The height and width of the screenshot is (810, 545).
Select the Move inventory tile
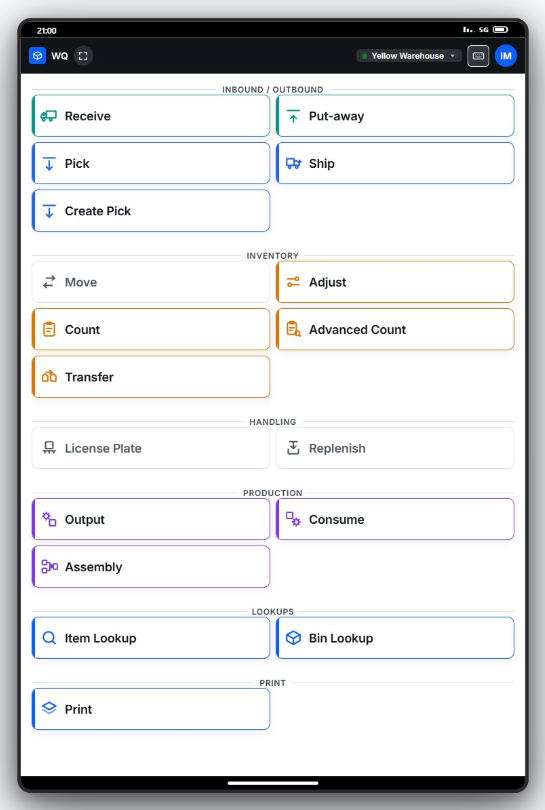click(151, 282)
